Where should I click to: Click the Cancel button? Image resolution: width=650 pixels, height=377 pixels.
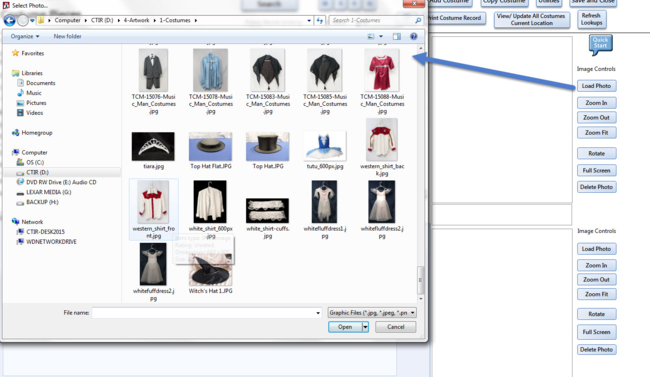(x=395, y=327)
